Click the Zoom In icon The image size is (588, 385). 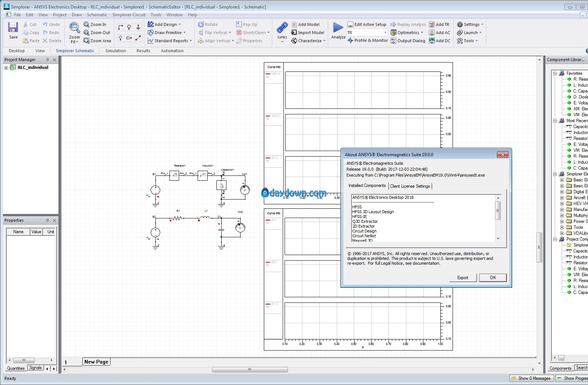87,24
